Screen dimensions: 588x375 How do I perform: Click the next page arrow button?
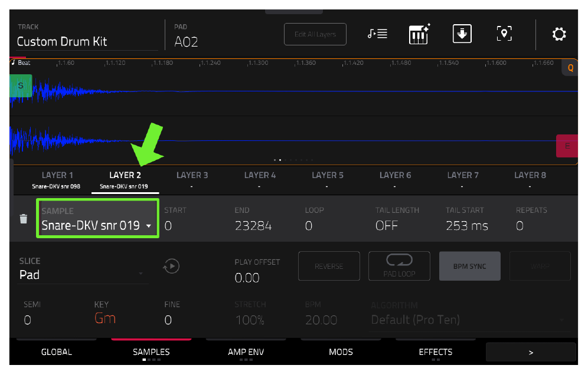[x=531, y=352]
